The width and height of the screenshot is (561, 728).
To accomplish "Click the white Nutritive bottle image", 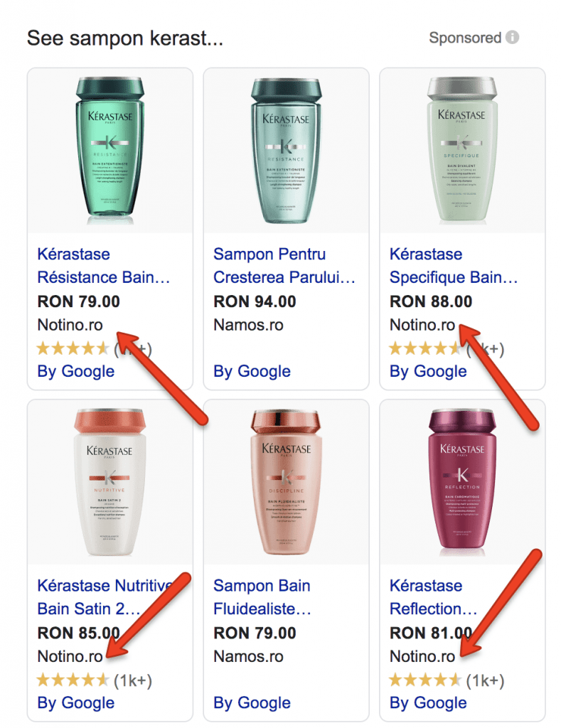I will [x=110, y=482].
